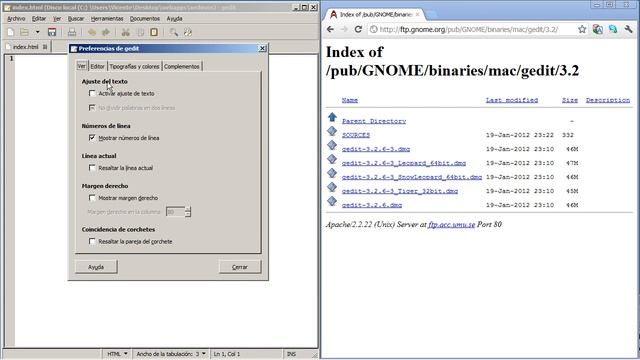Download the Tiger_32bit dmg file
The width and height of the screenshot is (640, 360).
(x=400, y=191)
